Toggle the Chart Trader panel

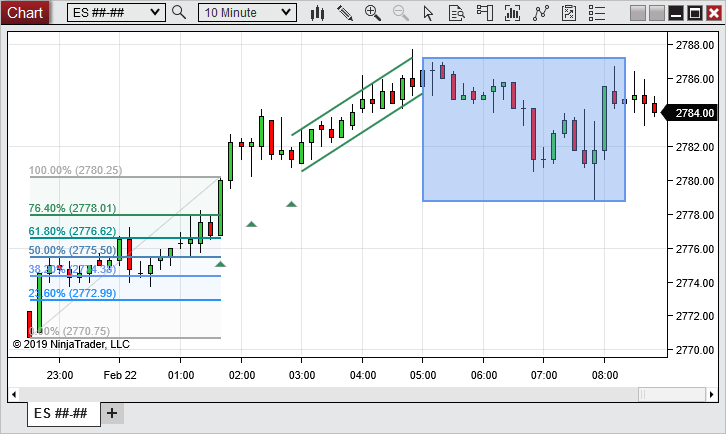click(x=485, y=13)
